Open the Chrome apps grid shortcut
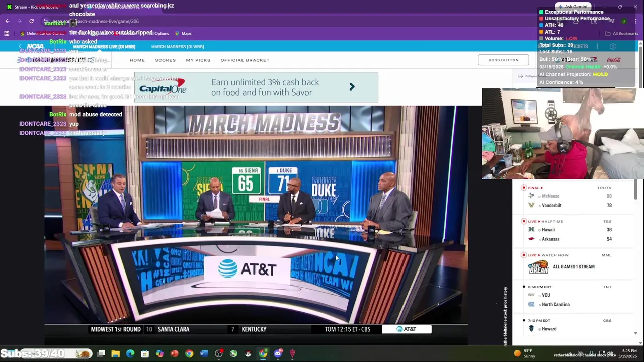 coord(7,33)
